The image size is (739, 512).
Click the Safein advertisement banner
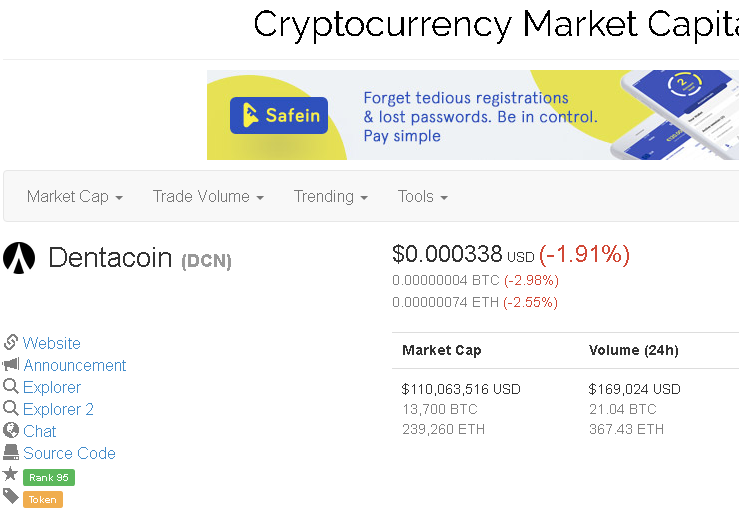473,115
